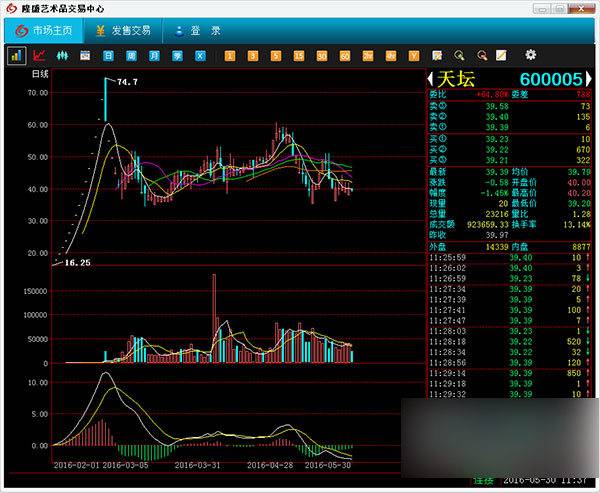600x493 pixels.
Task: Click the zoom in magnifier icon
Action: pos(459,56)
